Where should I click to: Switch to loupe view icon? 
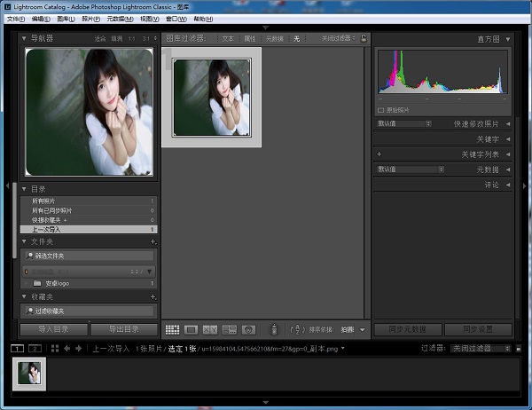191,330
